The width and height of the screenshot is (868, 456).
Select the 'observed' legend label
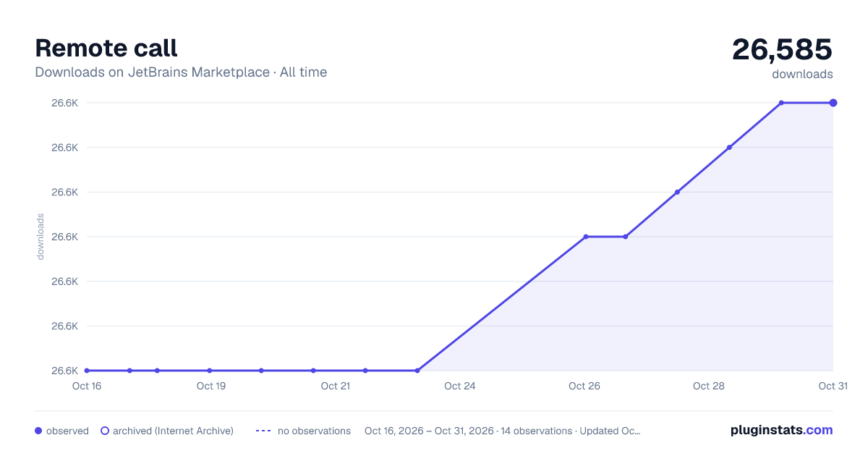(x=67, y=431)
